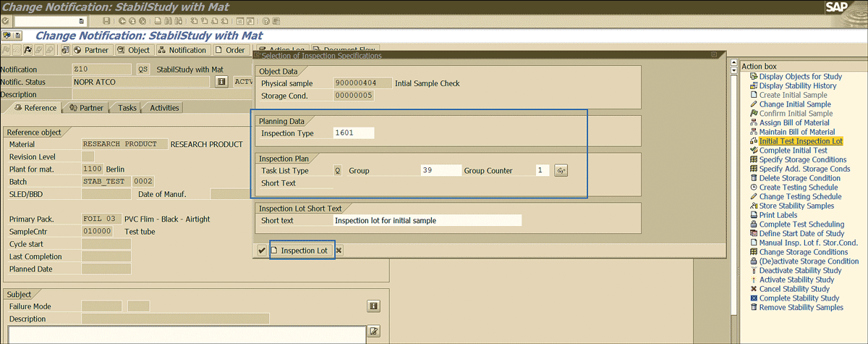868x344 pixels.
Task: Click Specify Add. Storage Conds action
Action: (804, 169)
